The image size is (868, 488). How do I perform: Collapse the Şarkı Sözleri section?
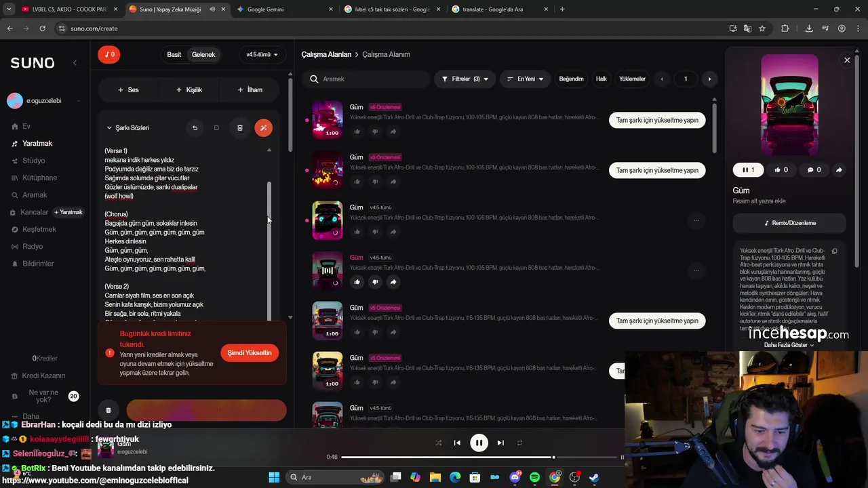coord(127,127)
